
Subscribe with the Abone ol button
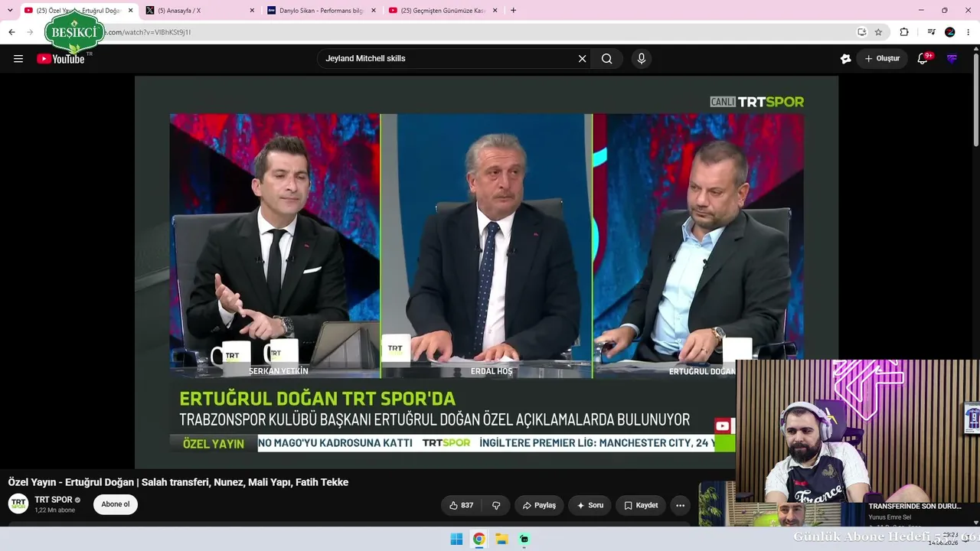pos(116,504)
